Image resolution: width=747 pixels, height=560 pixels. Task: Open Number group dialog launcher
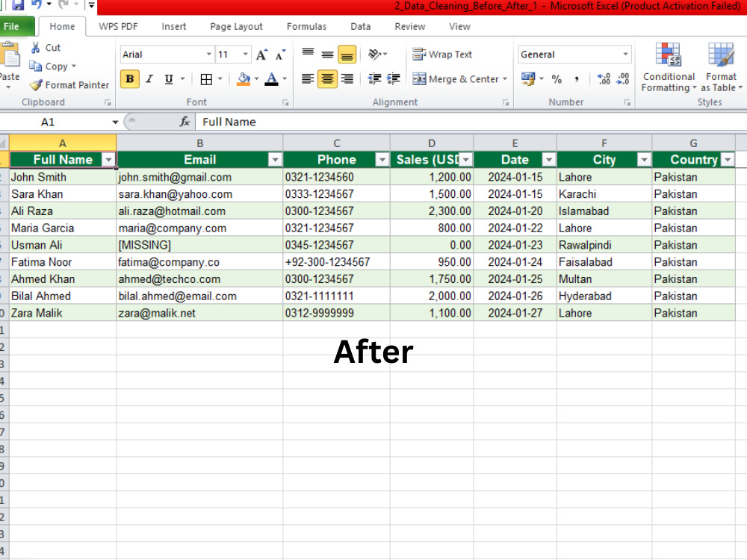[x=627, y=102]
